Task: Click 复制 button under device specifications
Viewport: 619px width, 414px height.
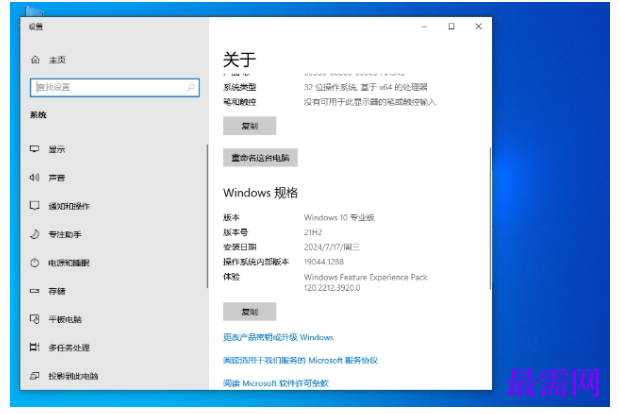Action: pyautogui.click(x=249, y=126)
